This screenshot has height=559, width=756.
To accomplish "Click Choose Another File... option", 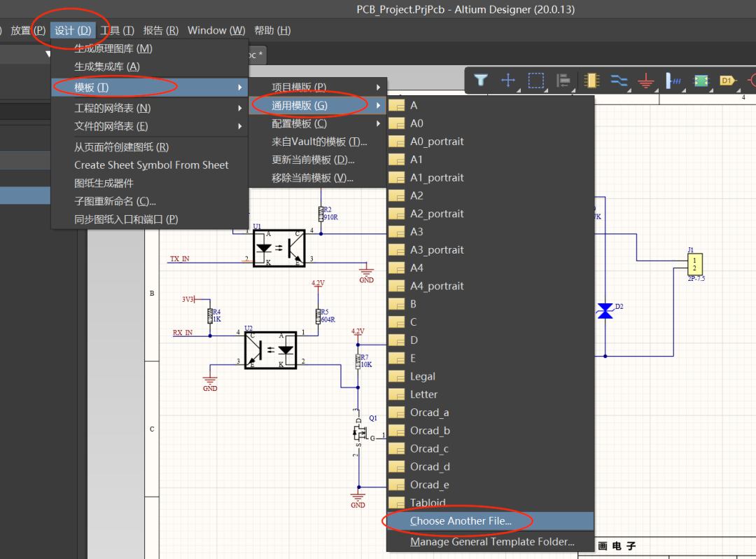I will pyautogui.click(x=461, y=521).
